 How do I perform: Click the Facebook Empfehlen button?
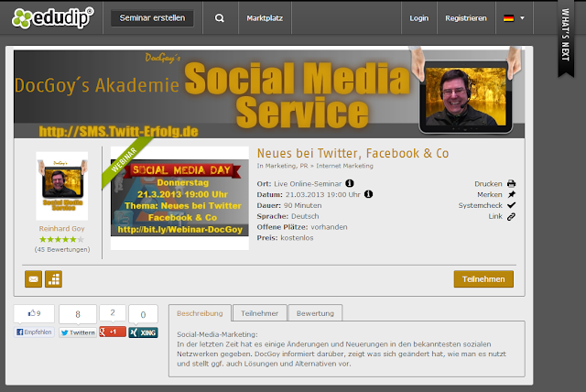34,332
